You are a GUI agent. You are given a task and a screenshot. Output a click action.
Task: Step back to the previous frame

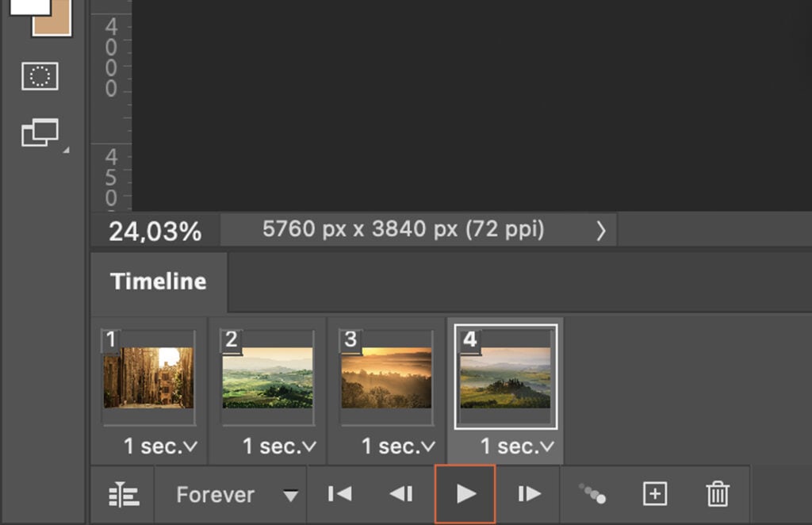(402, 494)
